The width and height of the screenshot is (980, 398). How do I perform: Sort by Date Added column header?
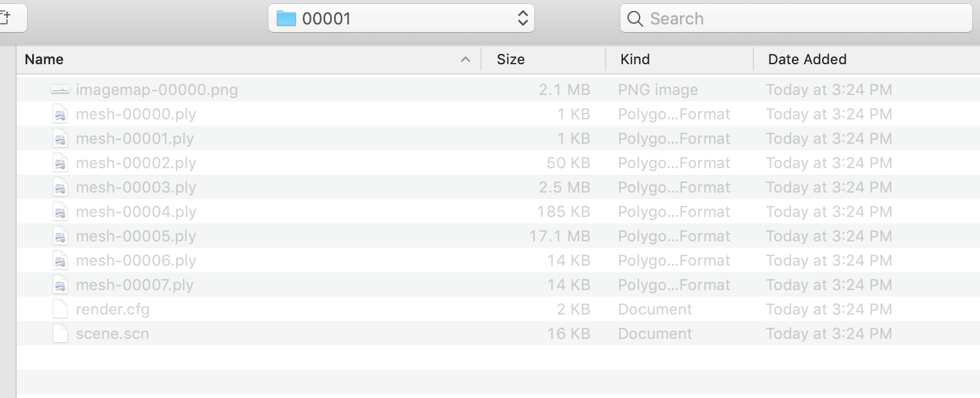807,60
